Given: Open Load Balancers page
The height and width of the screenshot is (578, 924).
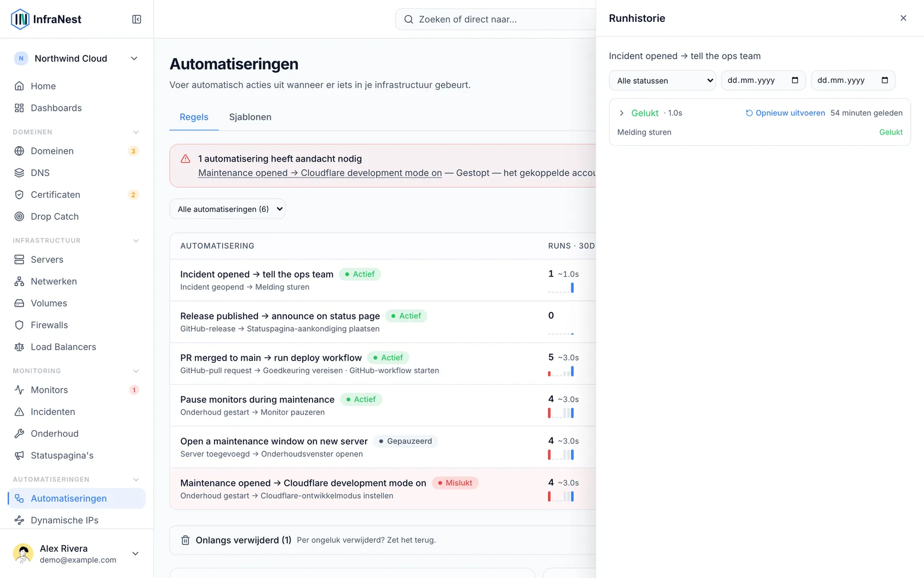Looking at the screenshot, I should (x=77, y=347).
